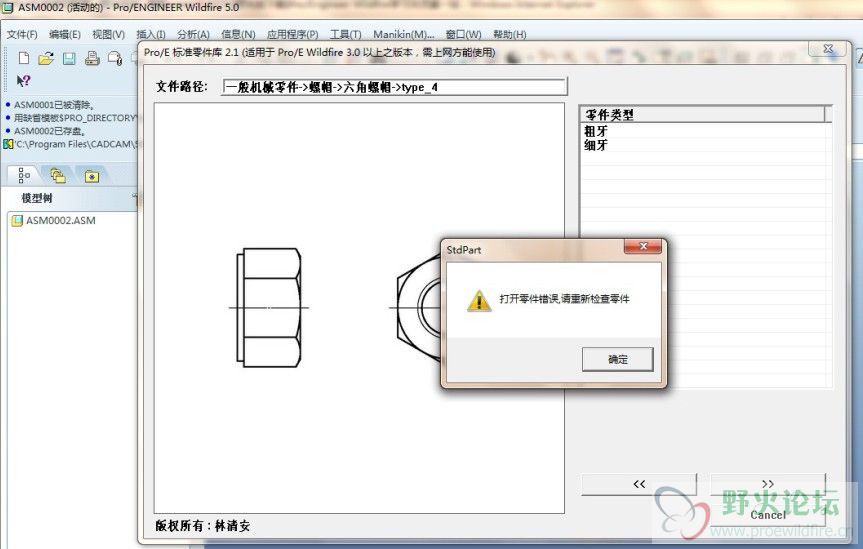Open the 应用程序(P) menu
Viewport: 863px width, 549px height.
click(x=292, y=35)
